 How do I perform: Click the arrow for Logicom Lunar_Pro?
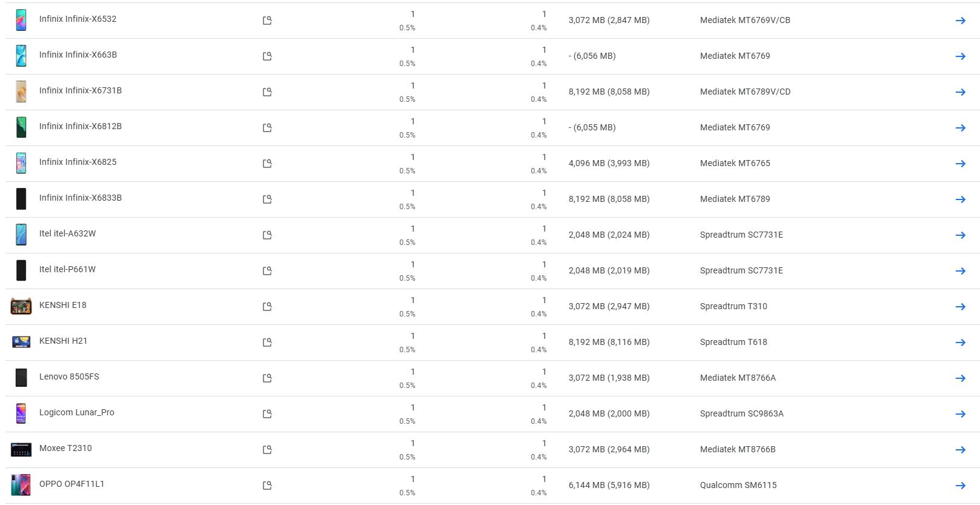coord(960,414)
